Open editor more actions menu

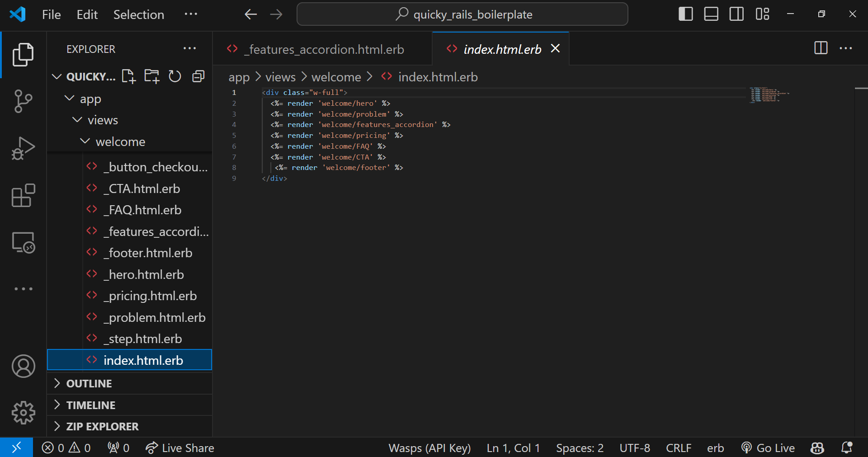pos(846,48)
